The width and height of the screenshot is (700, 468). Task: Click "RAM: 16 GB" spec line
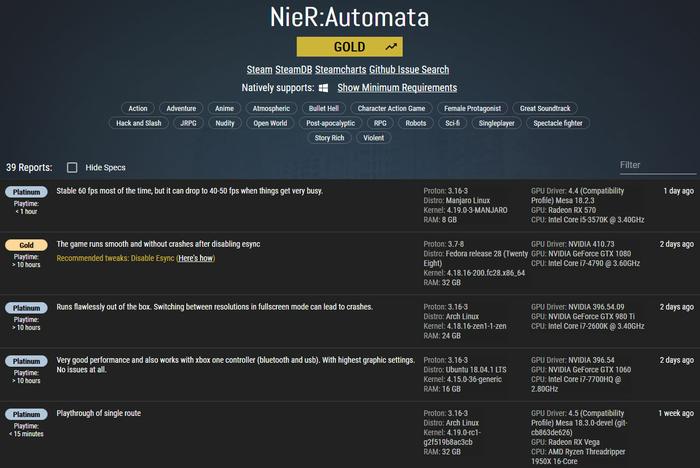[x=442, y=389]
